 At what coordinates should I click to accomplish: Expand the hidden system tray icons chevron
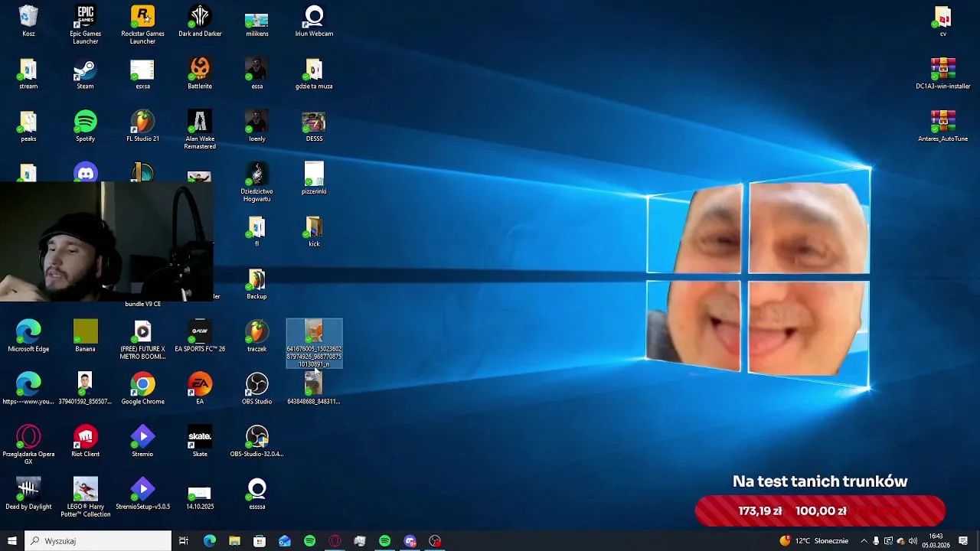864,541
